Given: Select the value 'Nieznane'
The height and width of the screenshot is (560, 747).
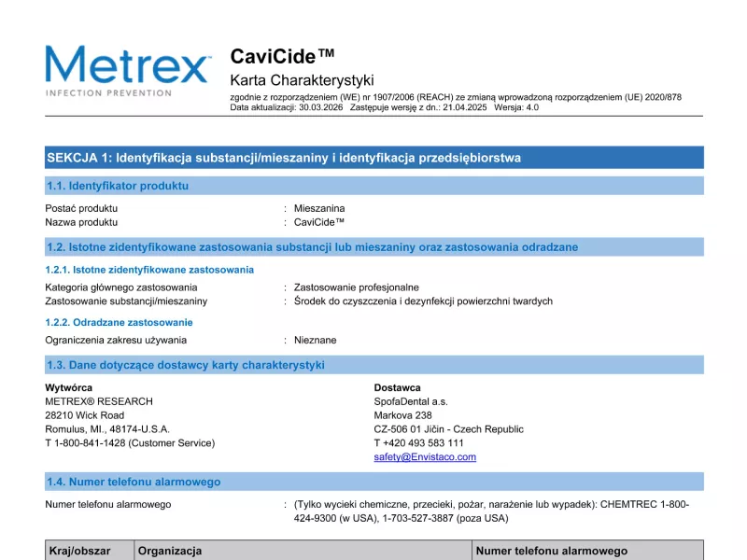Looking at the screenshot, I should pos(315,340).
